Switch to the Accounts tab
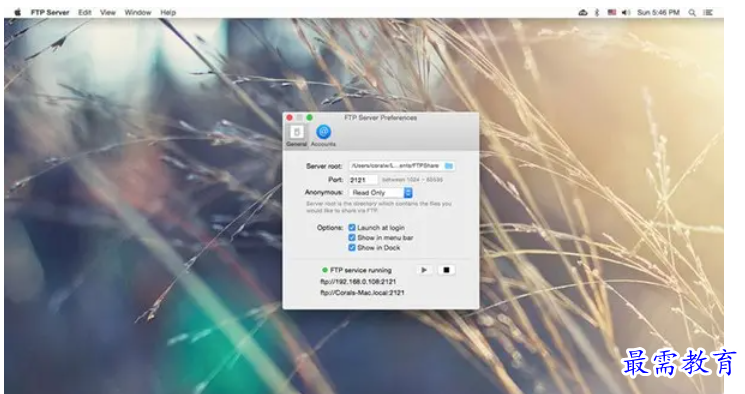 point(324,136)
